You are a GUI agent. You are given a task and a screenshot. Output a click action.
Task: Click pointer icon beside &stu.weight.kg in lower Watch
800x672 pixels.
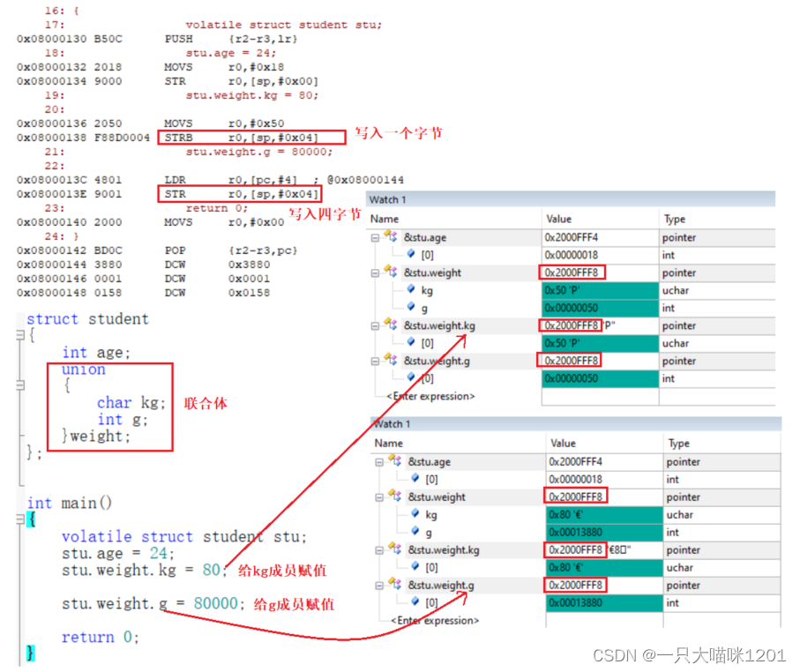coord(395,549)
